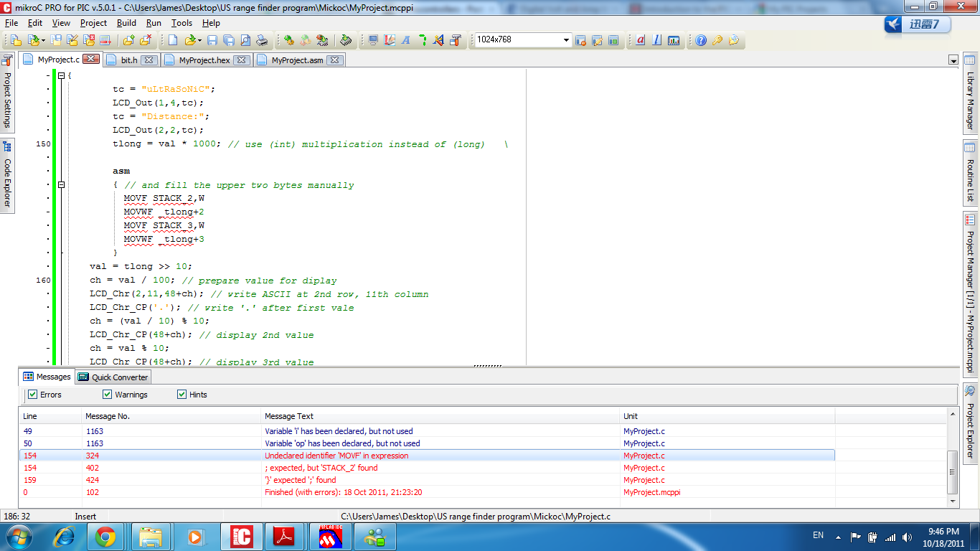
Task: Click the EN language indicator in tray
Action: coord(818,535)
